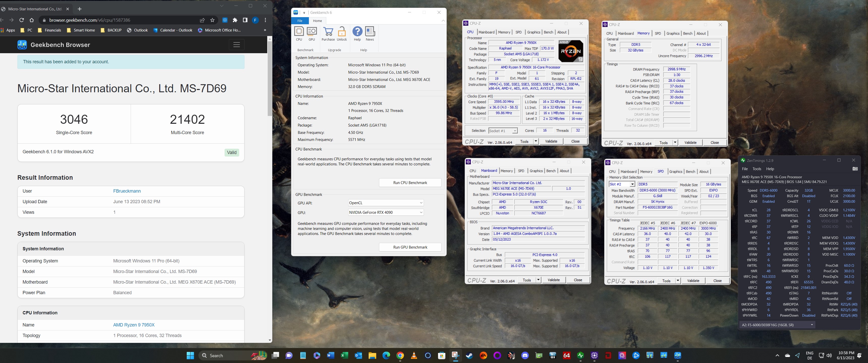Switch to the Mainboard tab in the CPU-Z Ryzen CPU window

click(x=486, y=32)
